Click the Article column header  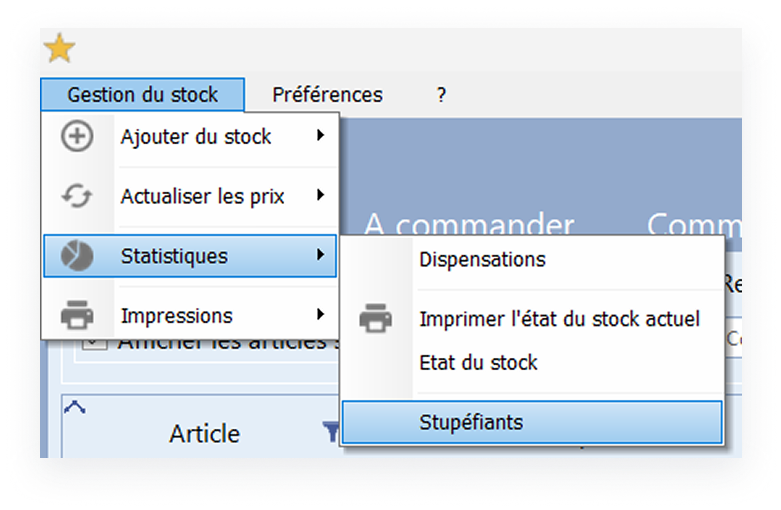pyautogui.click(x=204, y=433)
